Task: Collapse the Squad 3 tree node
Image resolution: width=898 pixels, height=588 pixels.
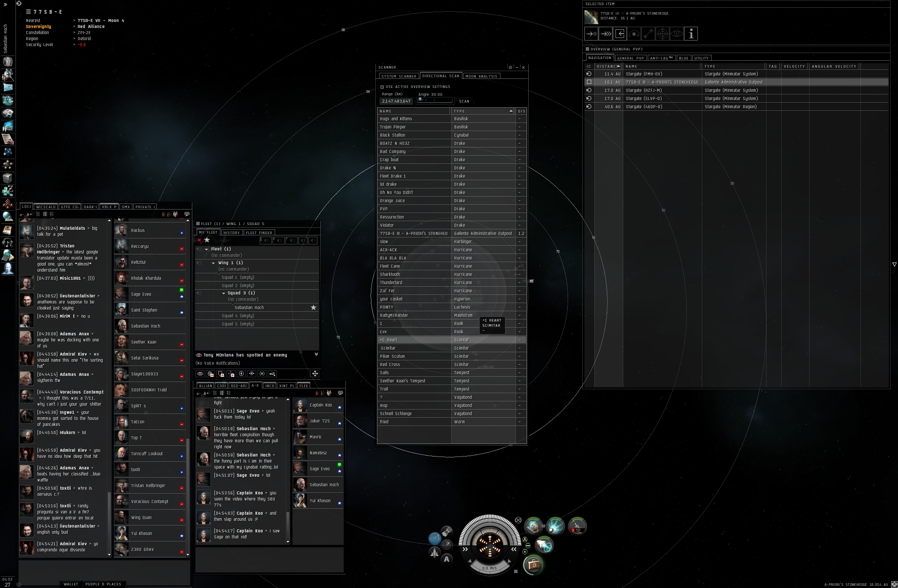Action: [x=223, y=293]
